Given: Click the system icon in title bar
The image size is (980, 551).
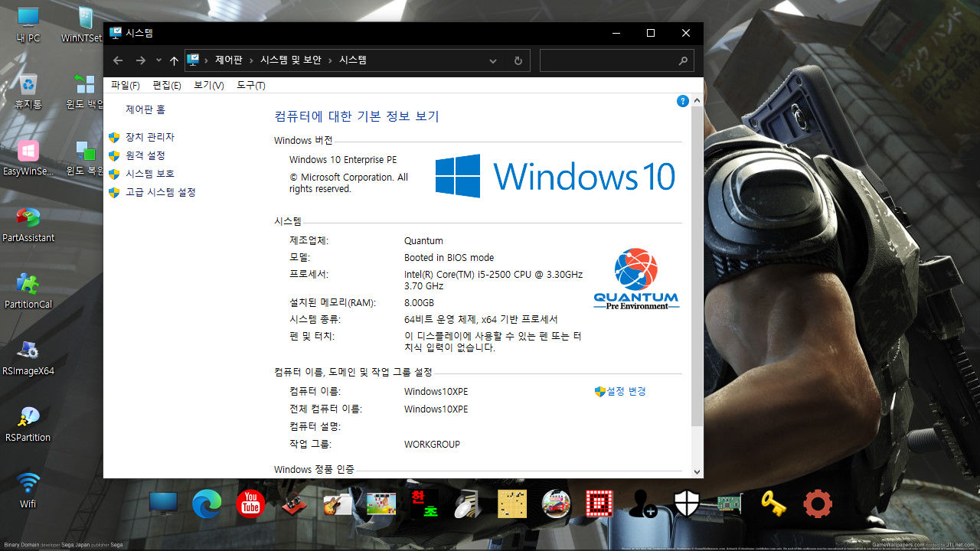Looking at the screenshot, I should (116, 33).
